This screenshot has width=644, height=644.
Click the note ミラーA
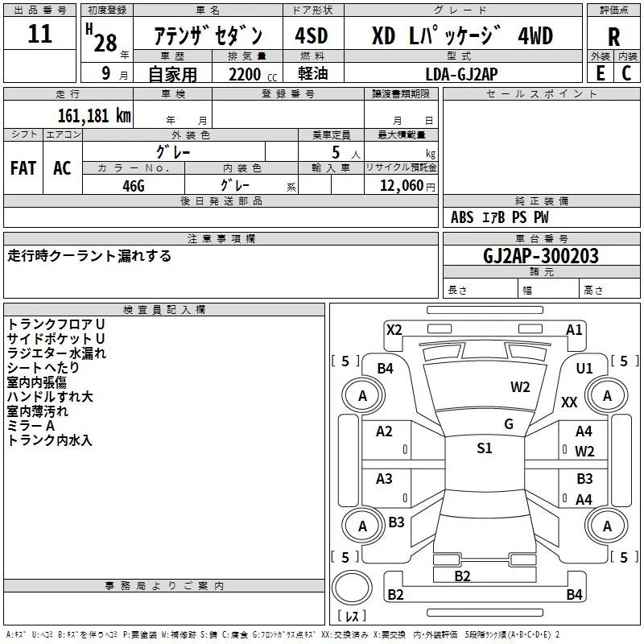coord(31,426)
